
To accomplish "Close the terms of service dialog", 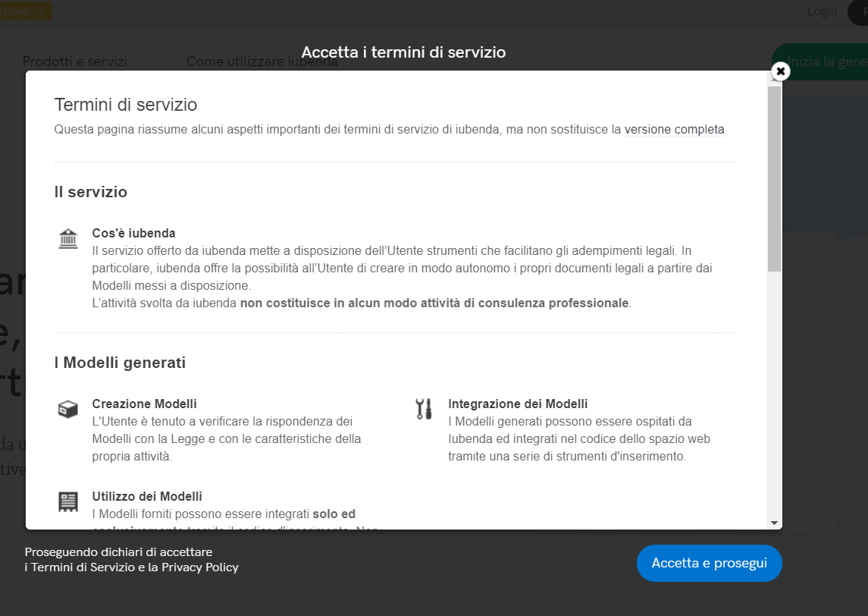I will tap(780, 71).
